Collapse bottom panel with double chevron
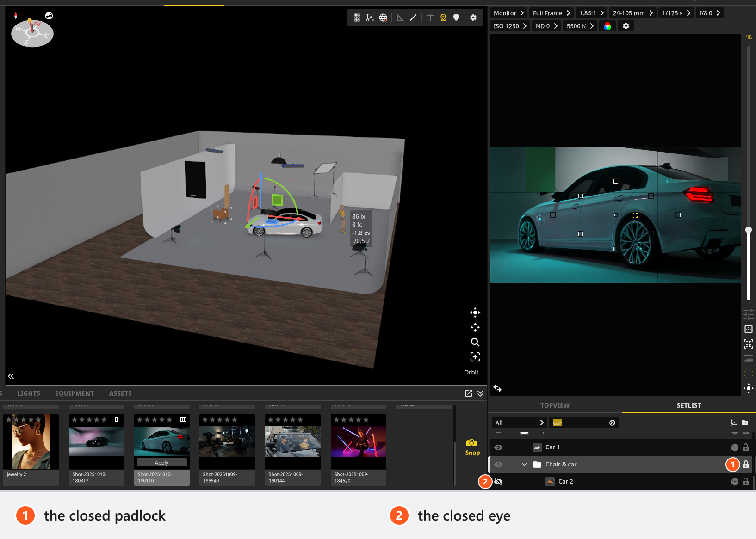The height and width of the screenshot is (539, 756). click(480, 393)
